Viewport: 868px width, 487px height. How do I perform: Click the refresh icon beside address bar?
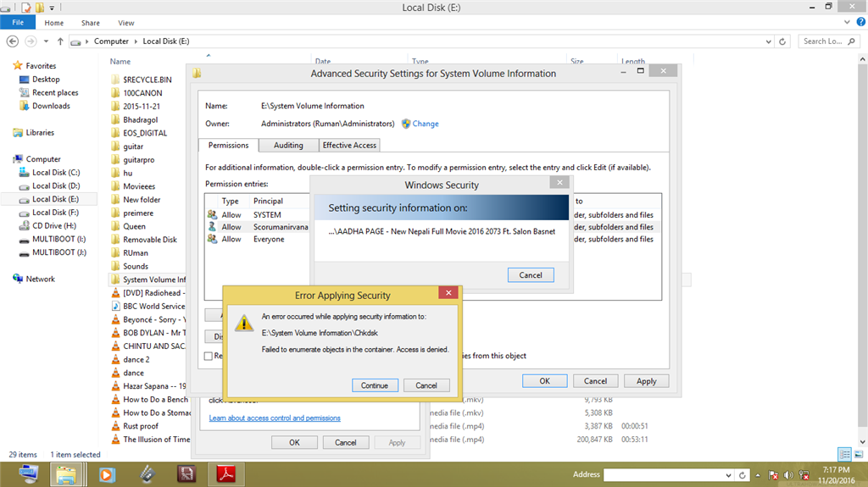click(x=783, y=41)
